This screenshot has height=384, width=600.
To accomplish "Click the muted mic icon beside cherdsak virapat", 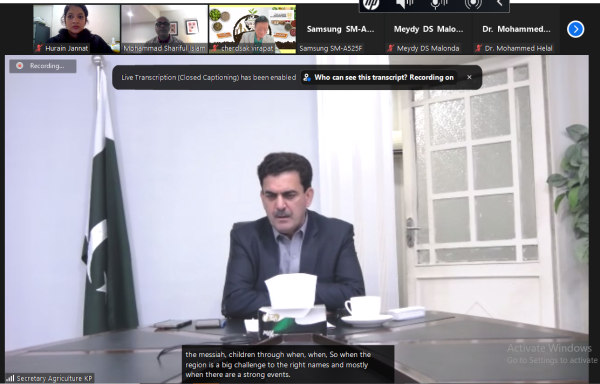I will coord(215,48).
